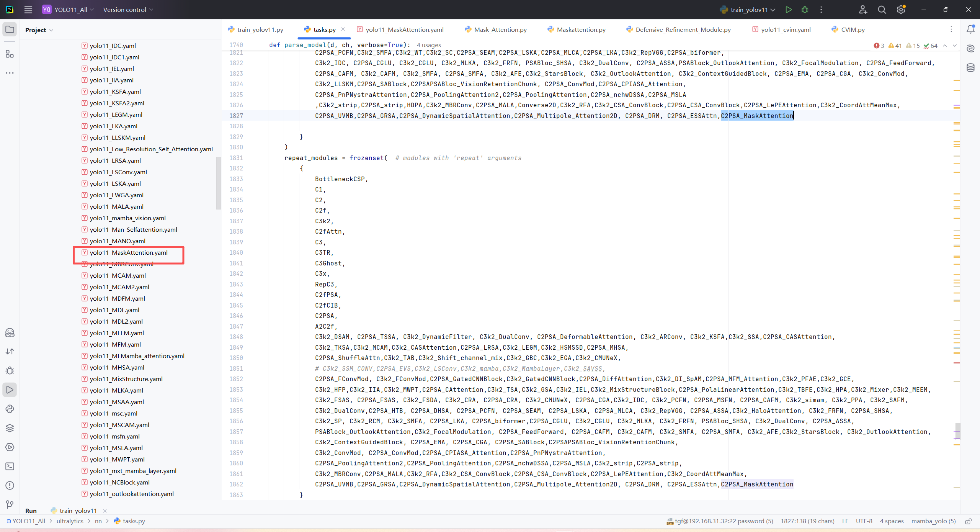Click the mamba_yolo interpreter in status bar
Image resolution: width=980 pixels, height=532 pixels.
pos(933,521)
